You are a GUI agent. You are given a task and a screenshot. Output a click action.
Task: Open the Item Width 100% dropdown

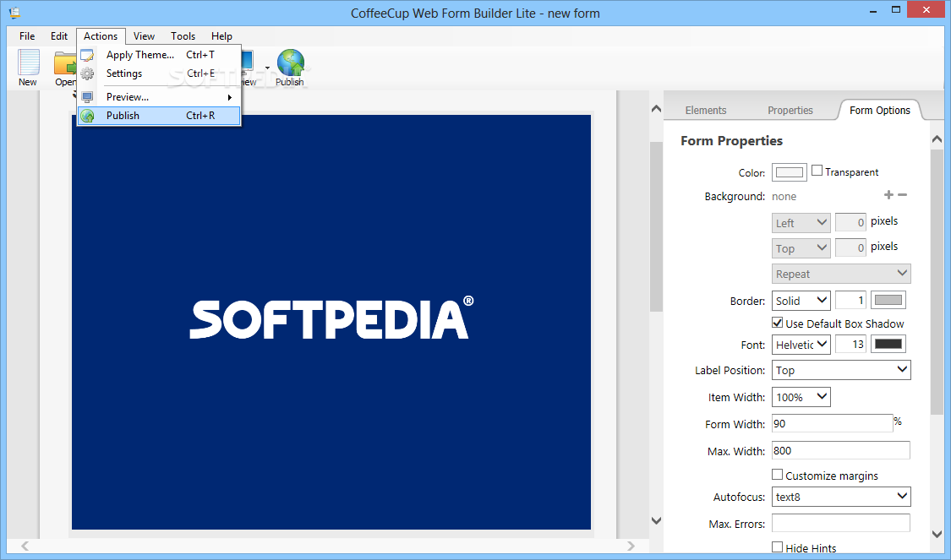click(801, 397)
